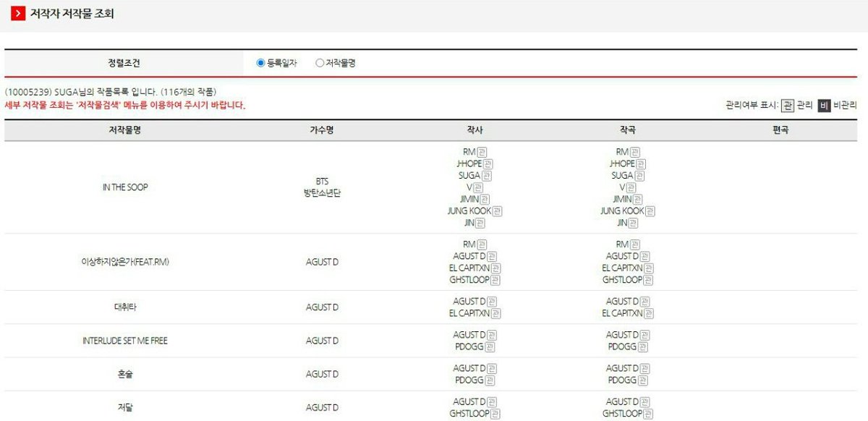This screenshot has width=868, height=421.
Task: Click the 작사 column header
Action: [x=475, y=130]
